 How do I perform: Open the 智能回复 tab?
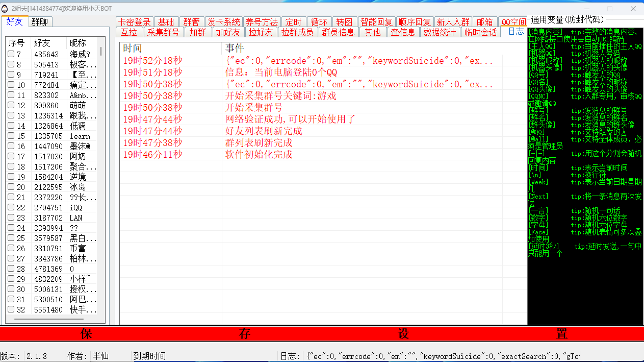click(x=376, y=22)
